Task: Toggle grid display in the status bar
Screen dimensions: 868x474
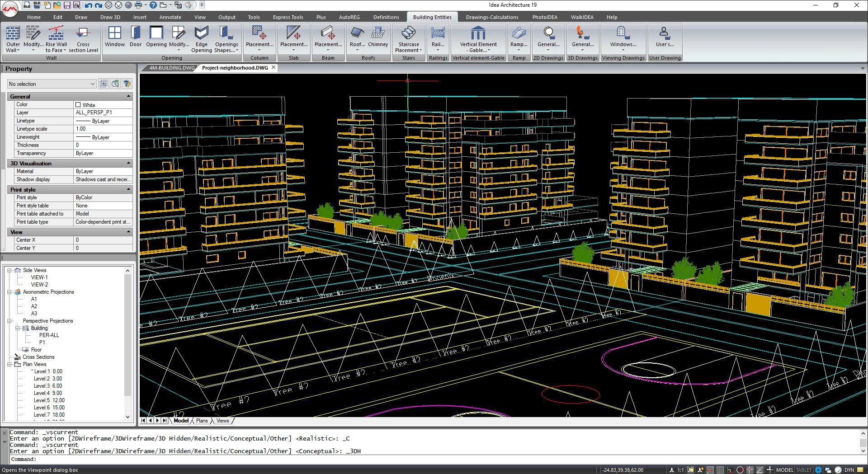Action: 720,470
